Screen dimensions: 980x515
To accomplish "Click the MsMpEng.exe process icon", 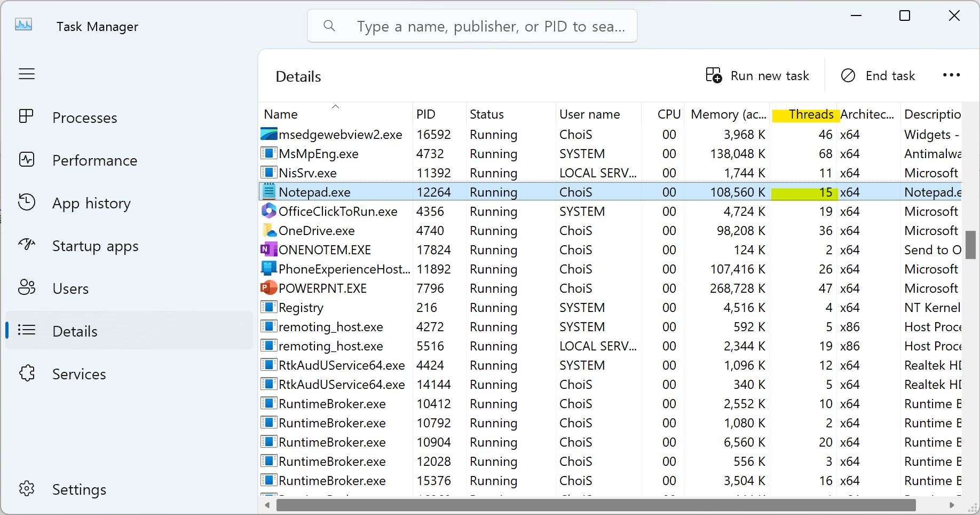I will point(268,153).
